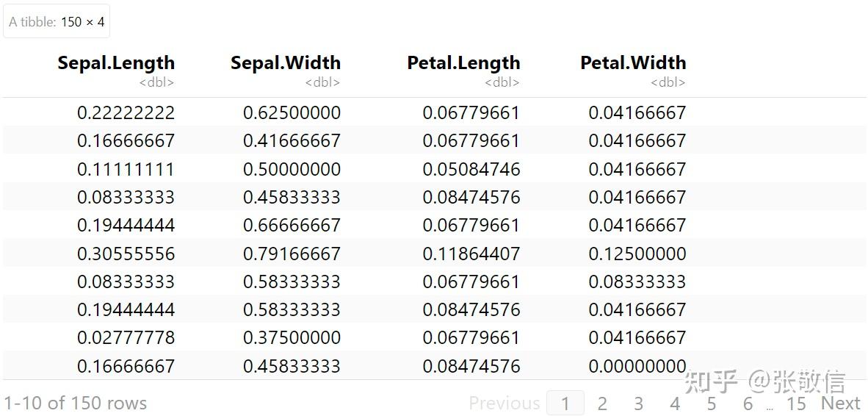
Task: Navigate to page 5
Action: [x=711, y=404]
